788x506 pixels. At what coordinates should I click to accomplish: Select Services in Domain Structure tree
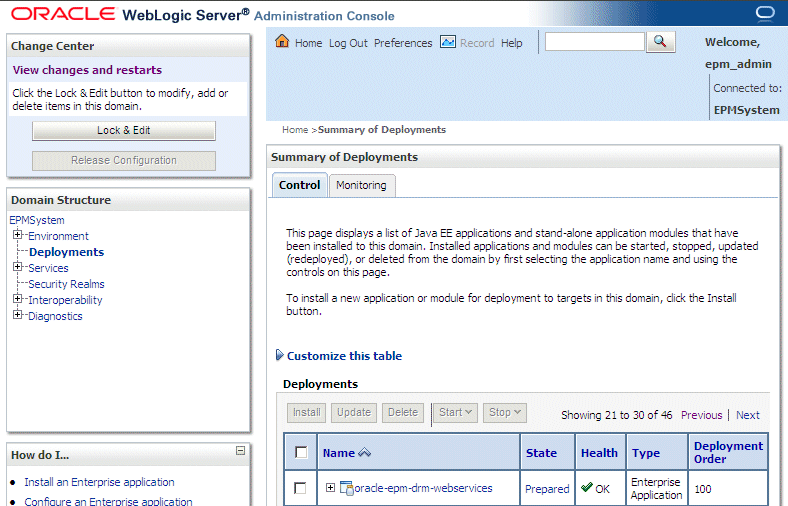[48, 268]
